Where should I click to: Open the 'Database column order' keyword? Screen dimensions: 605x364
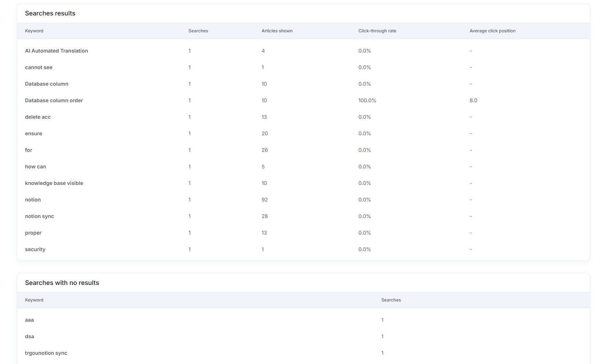coord(54,100)
